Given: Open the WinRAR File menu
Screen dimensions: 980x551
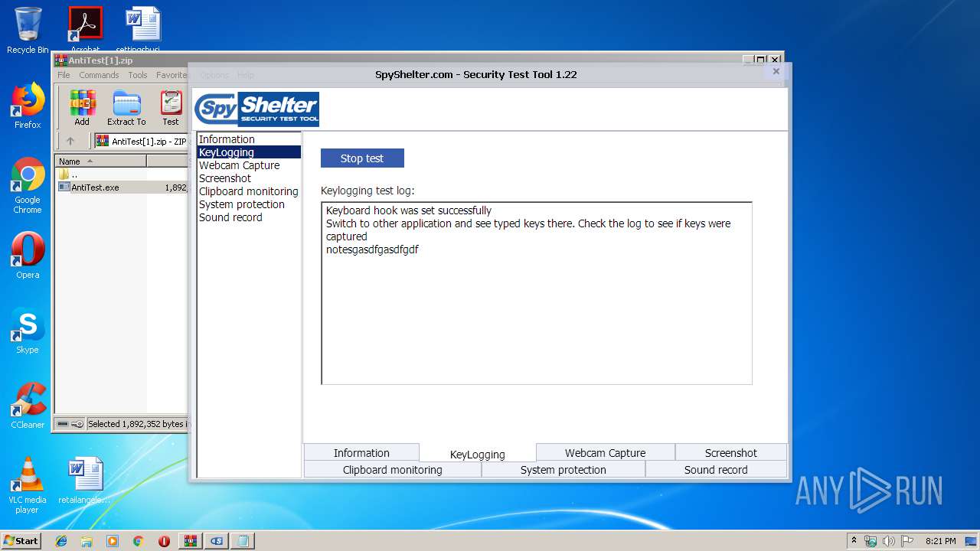Looking at the screenshot, I should (64, 75).
